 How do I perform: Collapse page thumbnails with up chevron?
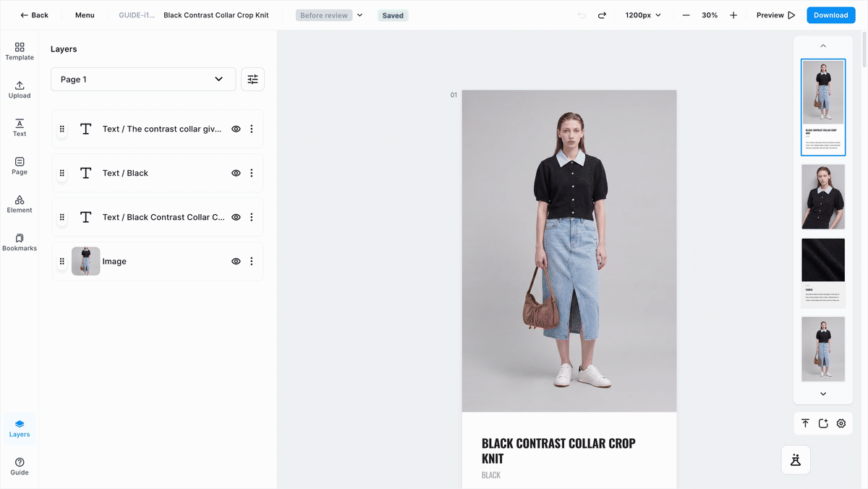point(823,46)
